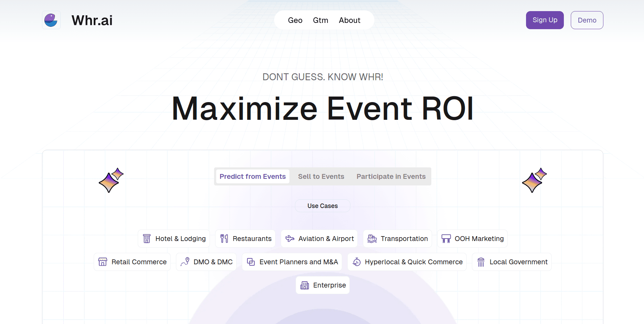644x324 pixels.
Task: Open the Geo menu item
Action: coord(295,20)
